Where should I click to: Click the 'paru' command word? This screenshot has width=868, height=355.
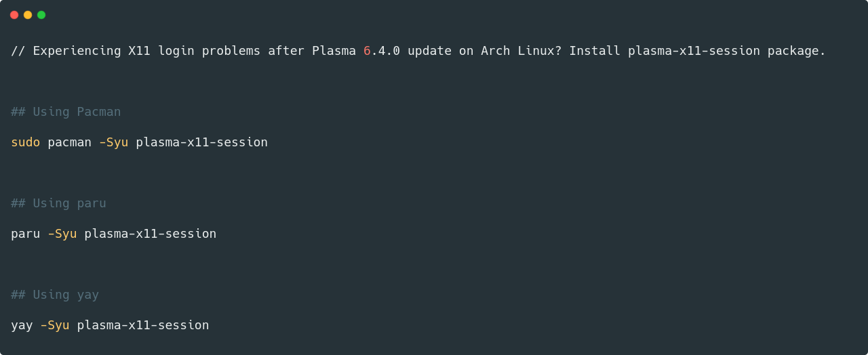pyautogui.click(x=25, y=234)
